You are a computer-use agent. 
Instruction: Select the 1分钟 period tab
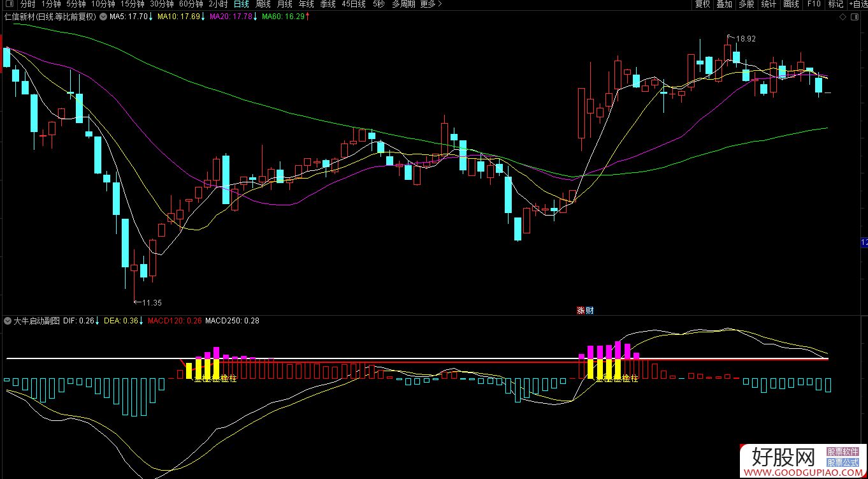[x=51, y=4]
